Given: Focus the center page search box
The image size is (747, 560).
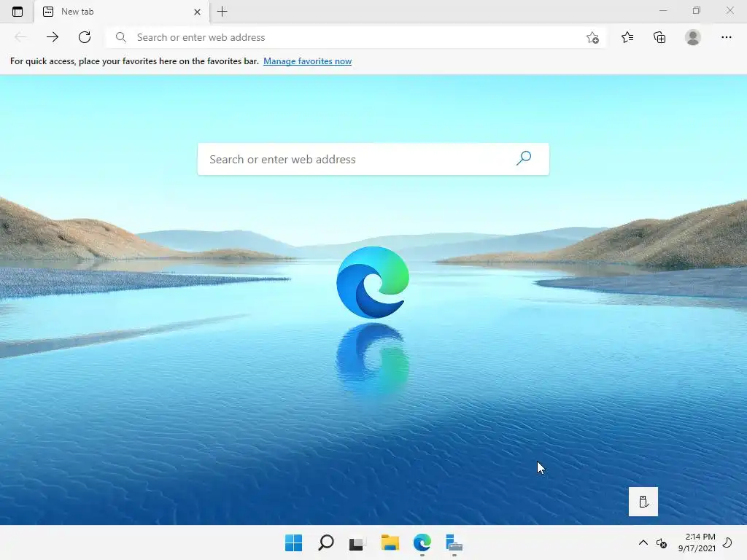Looking at the screenshot, I should 373,159.
